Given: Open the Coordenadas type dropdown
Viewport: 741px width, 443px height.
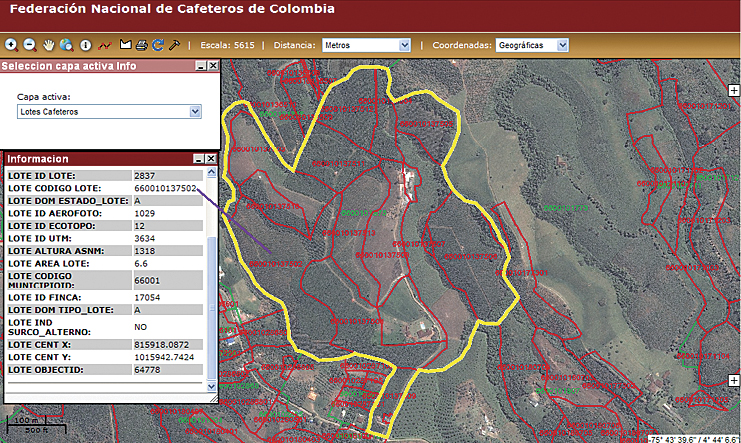Looking at the screenshot, I should tap(533, 45).
